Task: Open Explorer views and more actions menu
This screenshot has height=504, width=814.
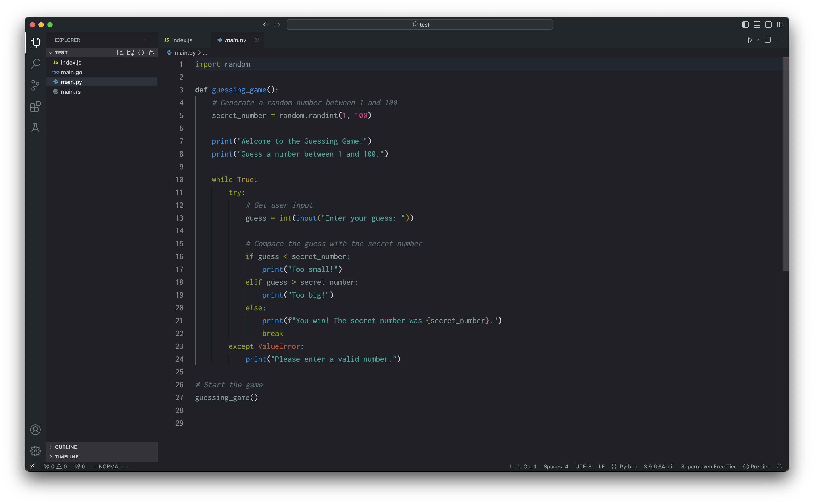Action: click(x=148, y=40)
